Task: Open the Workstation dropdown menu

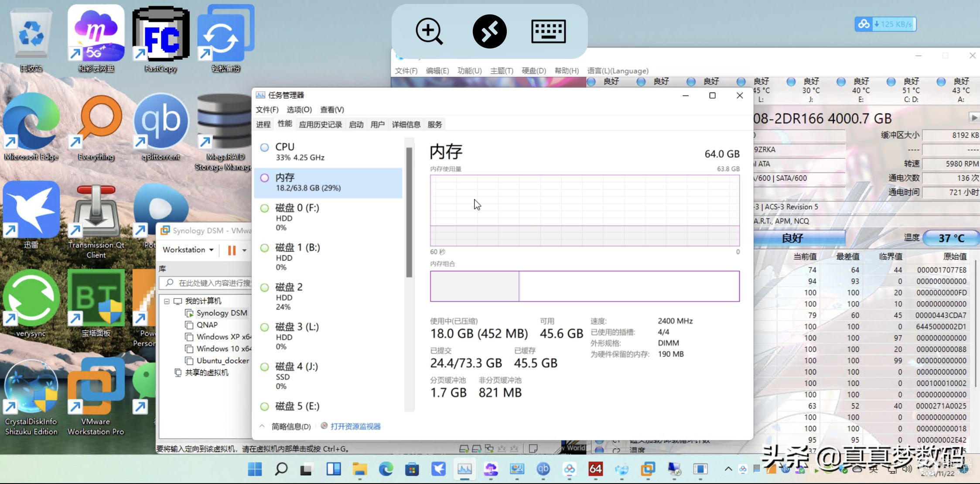Action: [x=188, y=250]
